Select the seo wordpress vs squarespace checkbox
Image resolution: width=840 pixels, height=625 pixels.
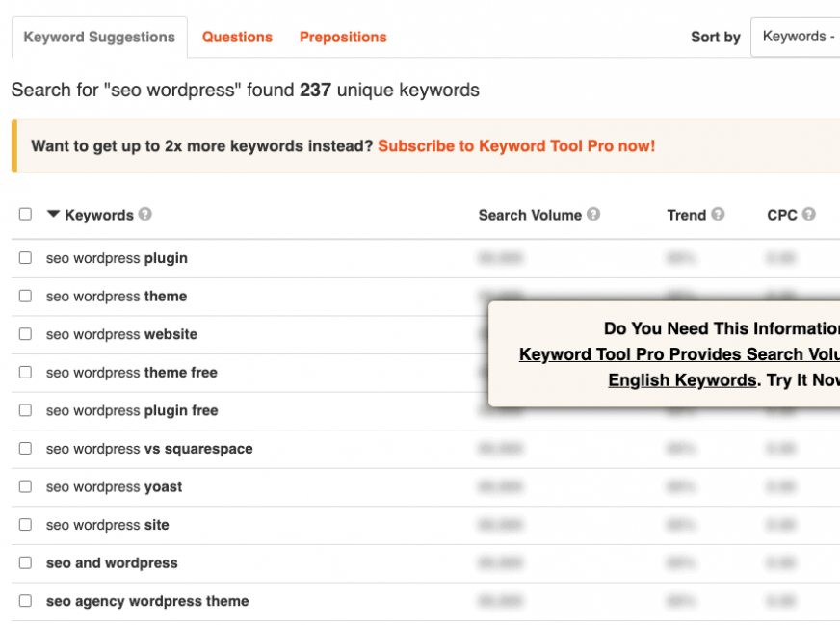[x=25, y=448]
